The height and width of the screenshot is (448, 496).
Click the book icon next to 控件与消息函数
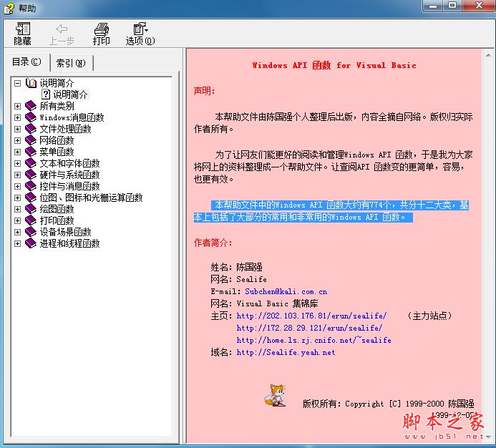[31, 186]
